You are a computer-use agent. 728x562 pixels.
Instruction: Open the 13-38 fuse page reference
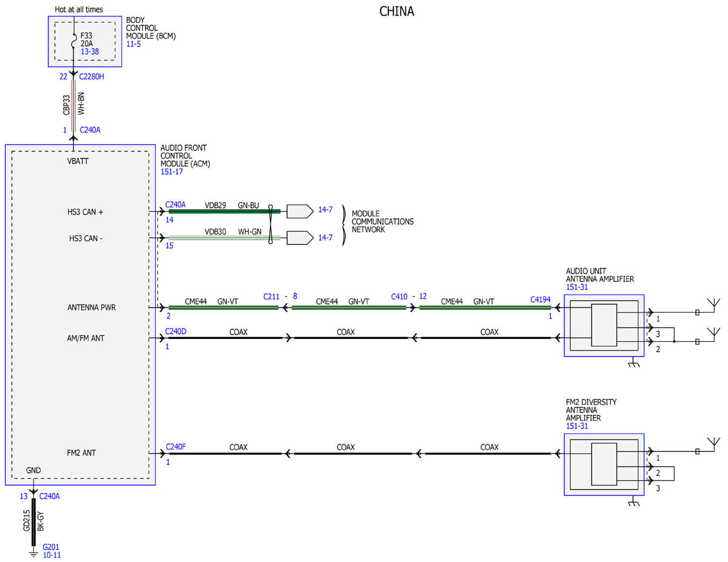pos(90,52)
